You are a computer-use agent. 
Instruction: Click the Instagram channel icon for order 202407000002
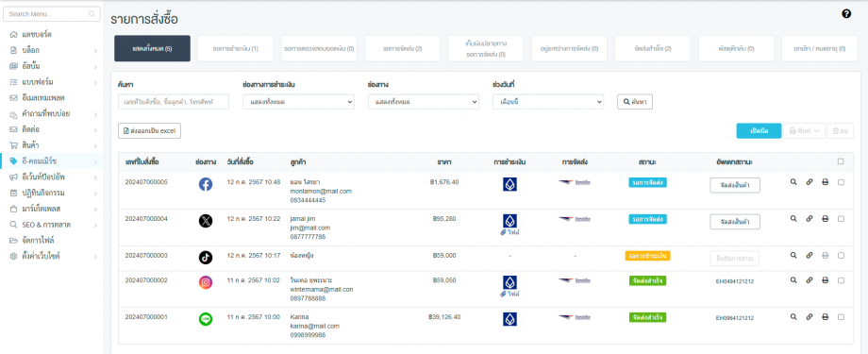(x=206, y=282)
